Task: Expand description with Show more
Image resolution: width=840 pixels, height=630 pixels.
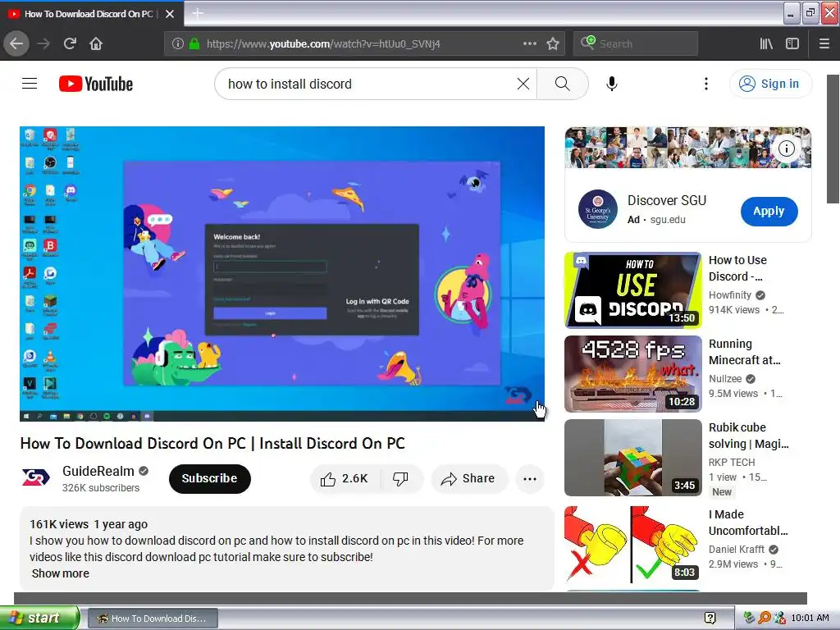Action: tap(61, 573)
